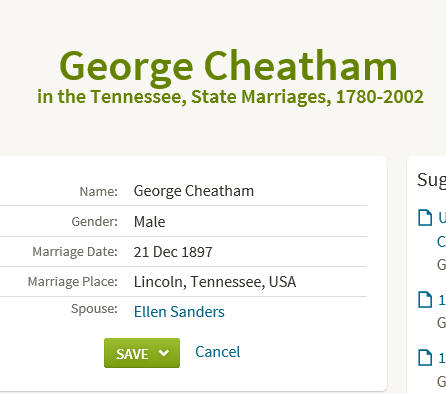The image size is (446, 394).
Task: Open second suggested record link text
Action: click(x=442, y=300)
